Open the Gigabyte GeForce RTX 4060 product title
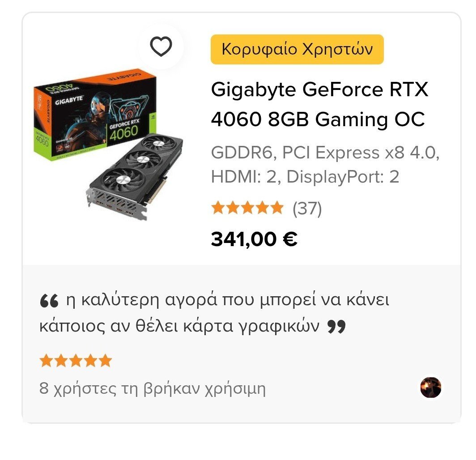Image resolution: width=476 pixels, height=460 pixels. click(319, 104)
